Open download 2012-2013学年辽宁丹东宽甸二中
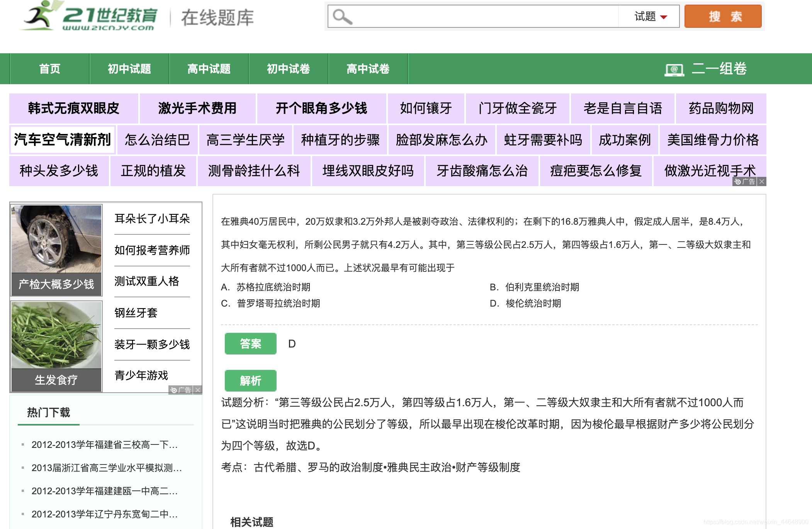This screenshot has height=529, width=812. click(x=105, y=514)
